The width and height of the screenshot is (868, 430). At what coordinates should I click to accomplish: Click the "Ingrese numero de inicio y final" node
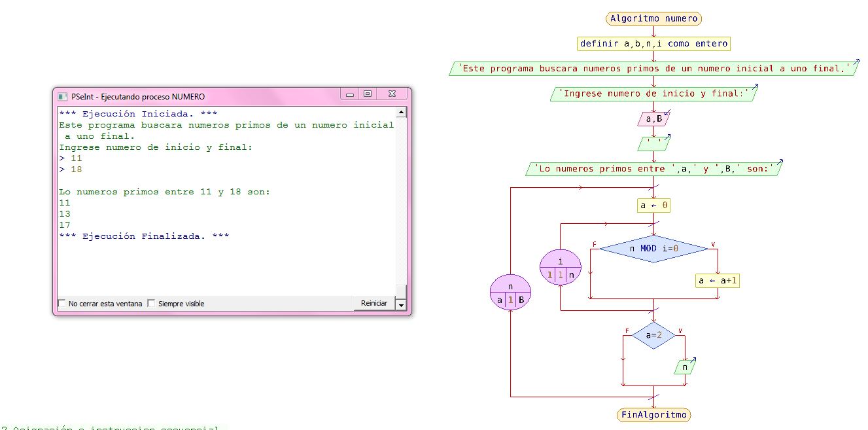click(x=653, y=93)
